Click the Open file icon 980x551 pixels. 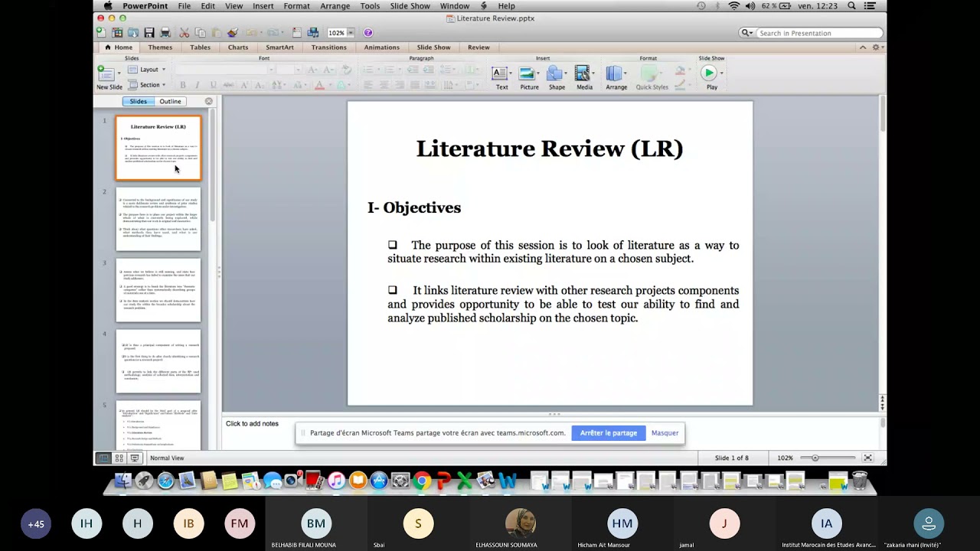point(133,33)
